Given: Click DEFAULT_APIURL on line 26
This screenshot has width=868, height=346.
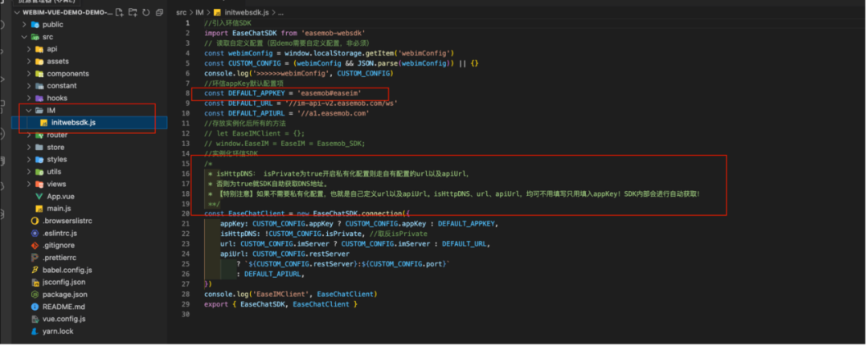Looking at the screenshot, I should click(x=274, y=274).
